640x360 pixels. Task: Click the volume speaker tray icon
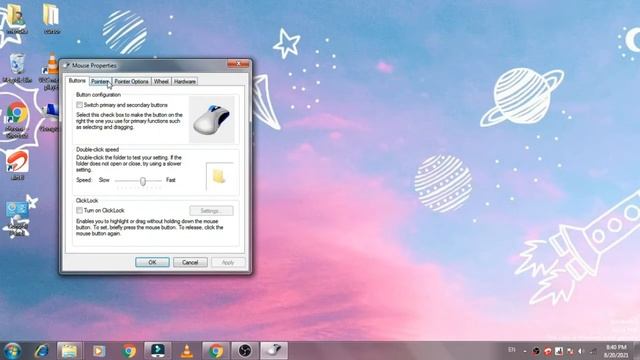coord(582,351)
